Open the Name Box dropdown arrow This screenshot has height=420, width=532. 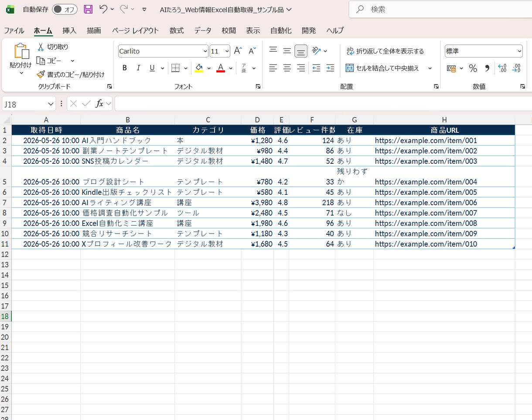pos(51,104)
